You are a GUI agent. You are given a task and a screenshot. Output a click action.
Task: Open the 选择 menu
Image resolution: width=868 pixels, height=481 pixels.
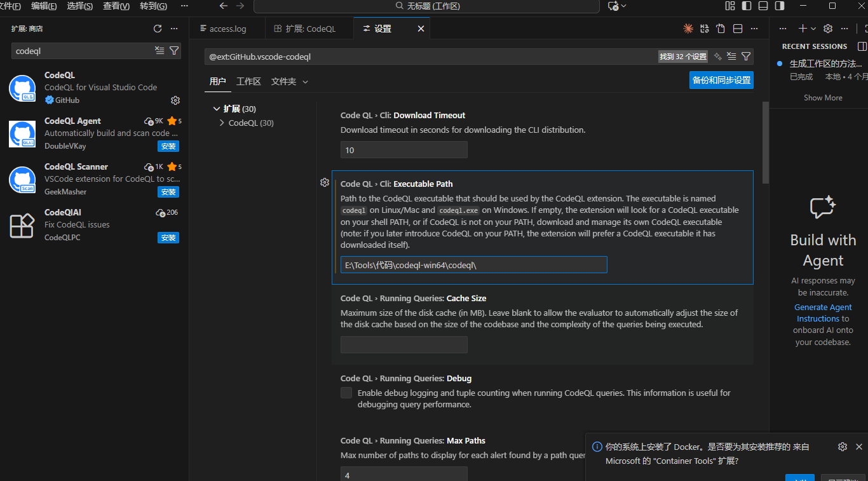pos(79,6)
